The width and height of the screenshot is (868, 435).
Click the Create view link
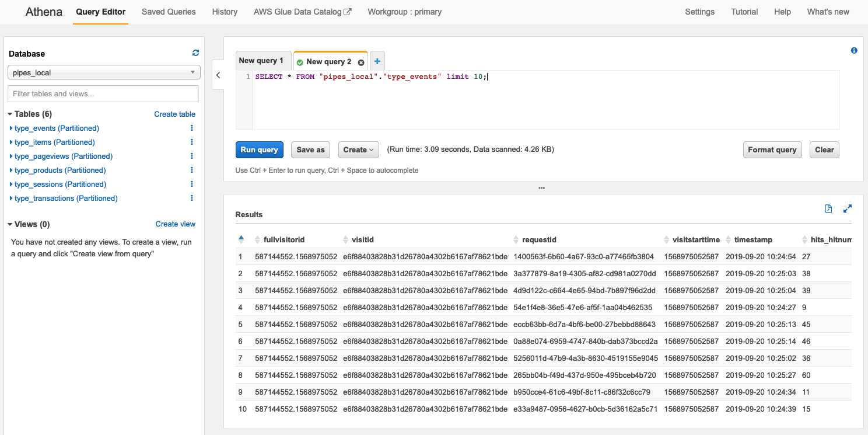coord(175,224)
